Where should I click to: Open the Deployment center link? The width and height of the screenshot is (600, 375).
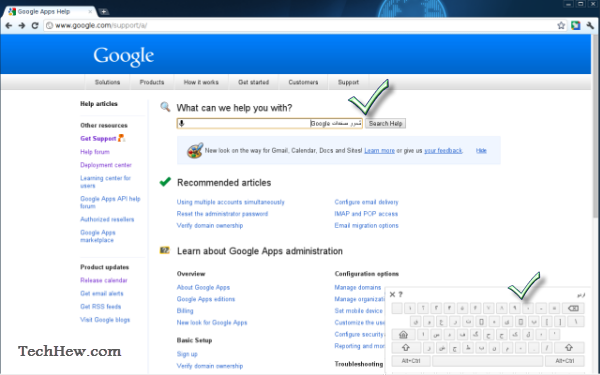[x=106, y=165]
